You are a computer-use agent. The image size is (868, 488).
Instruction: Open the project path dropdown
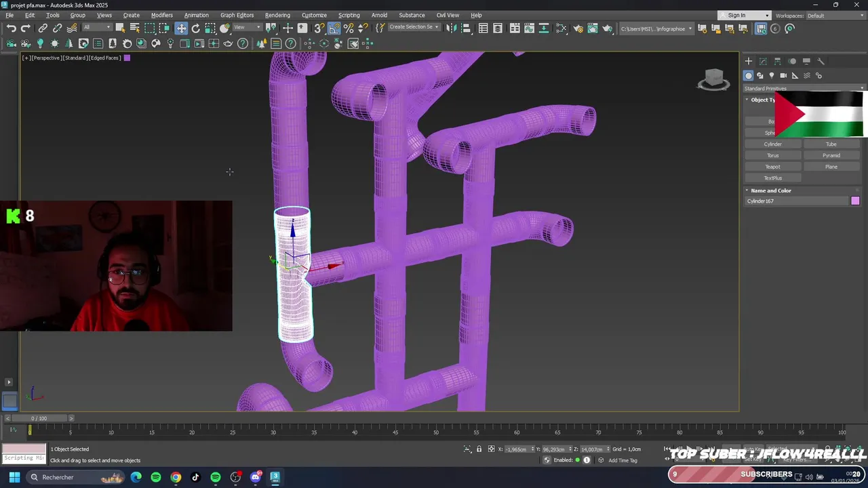click(656, 28)
